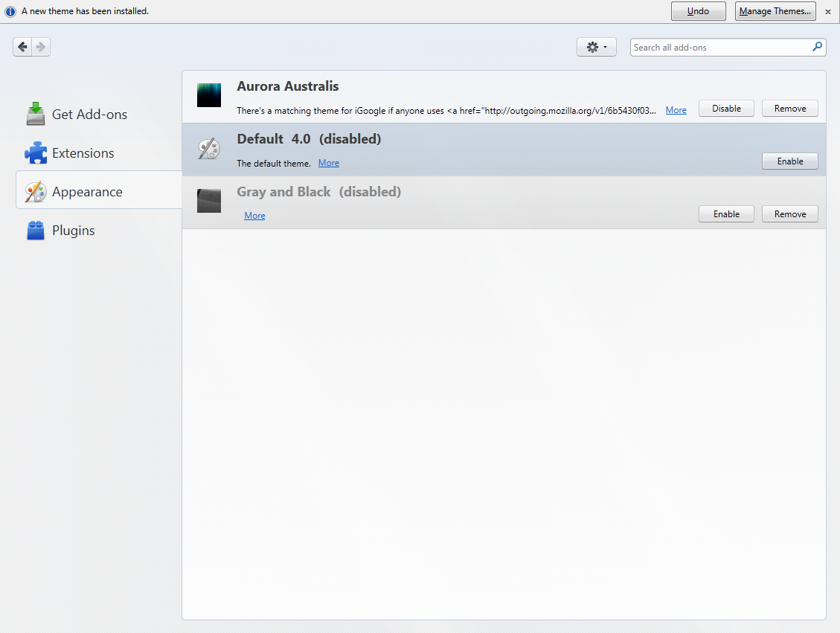Remove the Gray and Black theme

[x=789, y=213]
